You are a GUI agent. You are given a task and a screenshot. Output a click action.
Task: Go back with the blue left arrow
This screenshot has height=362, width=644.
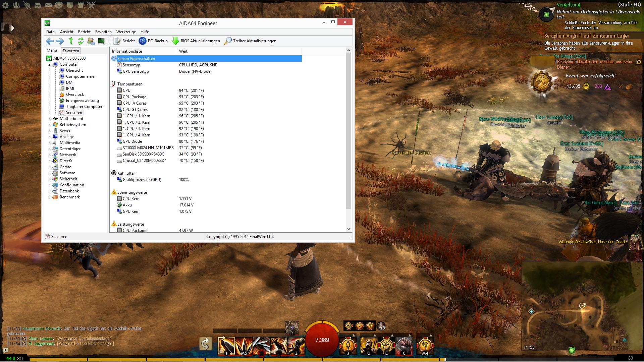pyautogui.click(x=50, y=41)
